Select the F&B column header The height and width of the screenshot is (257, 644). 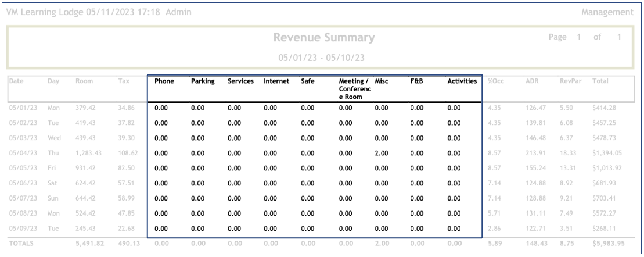[416, 82]
